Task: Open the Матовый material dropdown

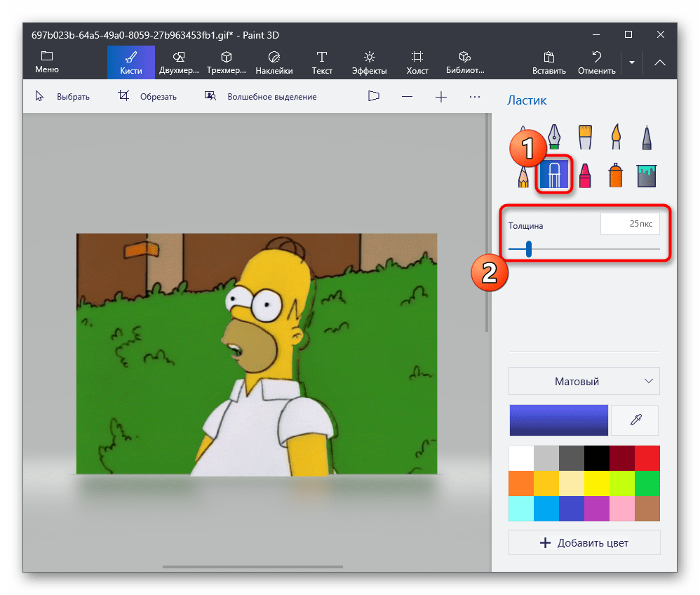Action: point(584,382)
